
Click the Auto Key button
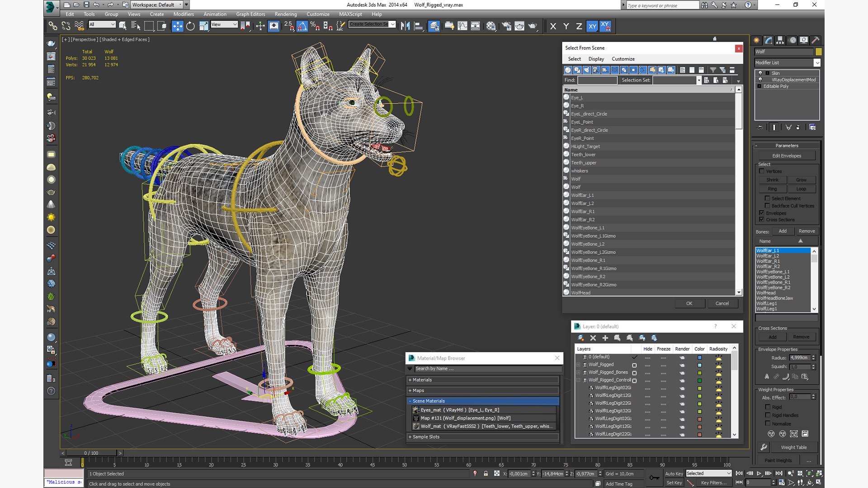674,474
